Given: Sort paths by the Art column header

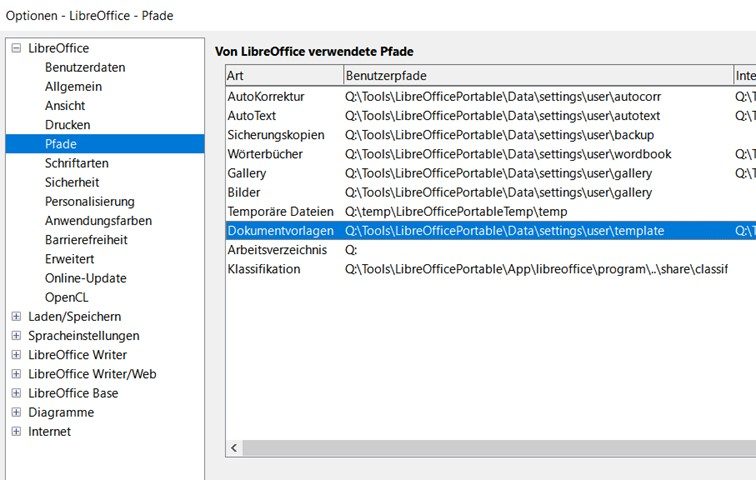Looking at the screenshot, I should [x=283, y=76].
